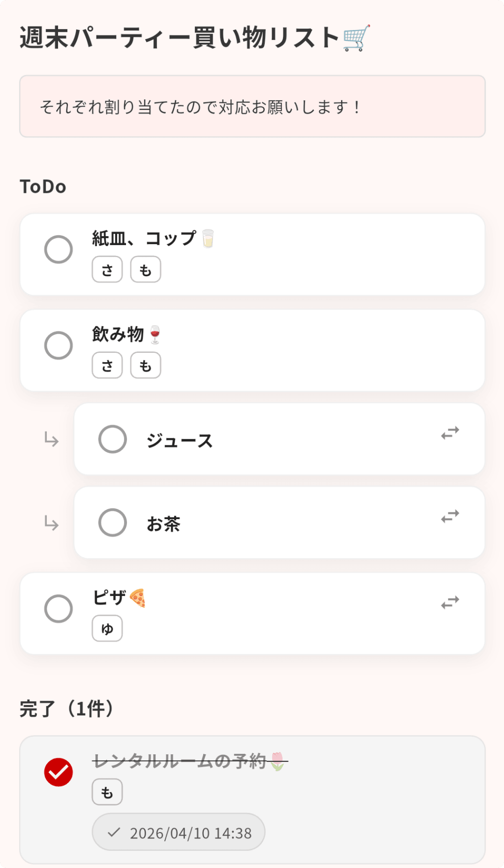Open the 飲み物 task title

click(x=118, y=335)
